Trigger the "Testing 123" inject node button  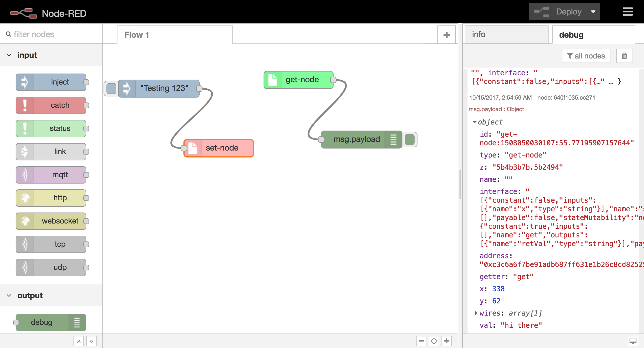111,88
